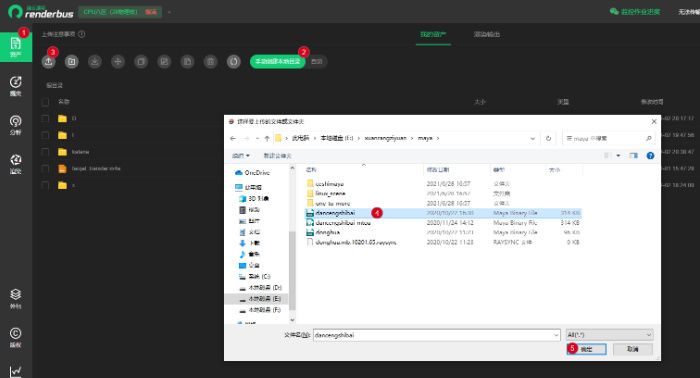Image resolution: width=700 pixels, height=378 pixels.
Task: Tick checkbox of the topmost folder row
Action: click(45, 118)
